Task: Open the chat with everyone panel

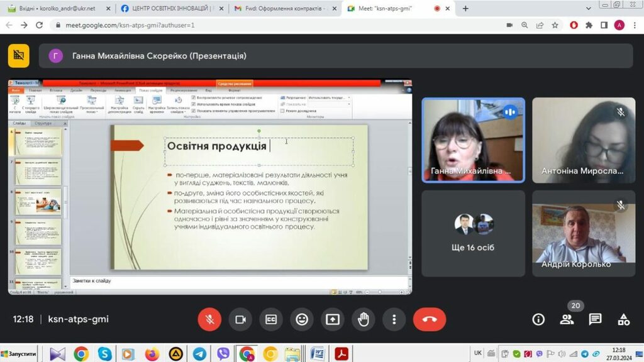Action: tap(595, 319)
